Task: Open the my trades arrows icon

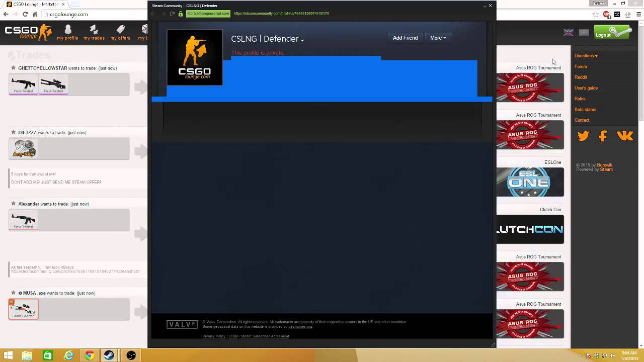Action: point(94,30)
